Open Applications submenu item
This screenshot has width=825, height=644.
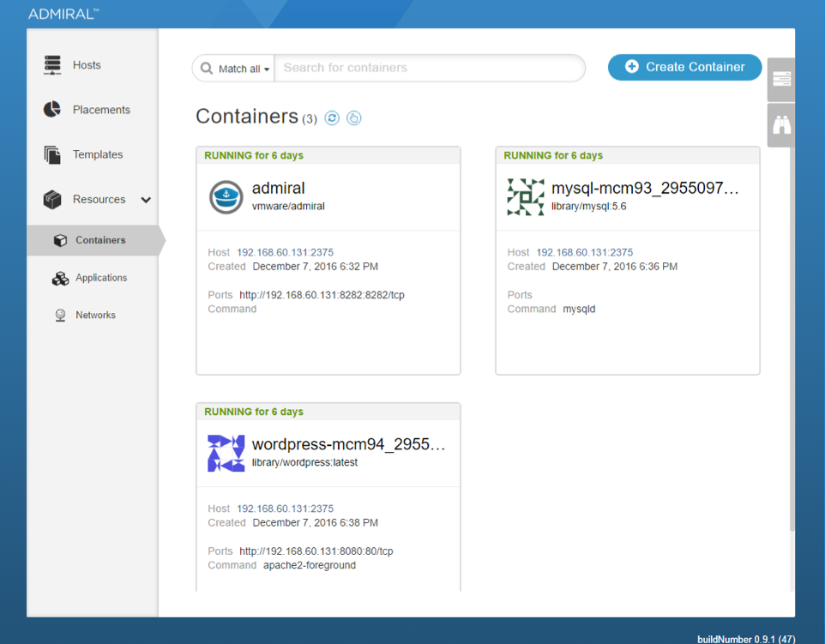[x=101, y=278]
